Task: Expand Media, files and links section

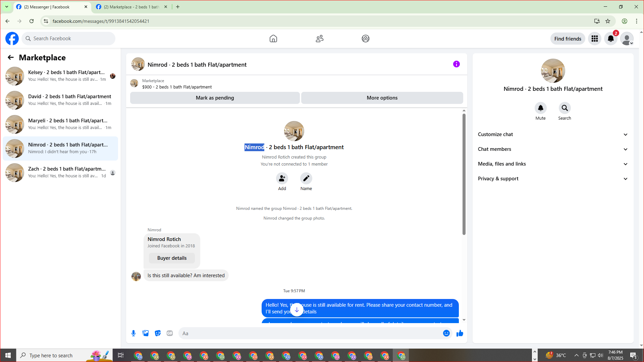Action: tap(553, 164)
